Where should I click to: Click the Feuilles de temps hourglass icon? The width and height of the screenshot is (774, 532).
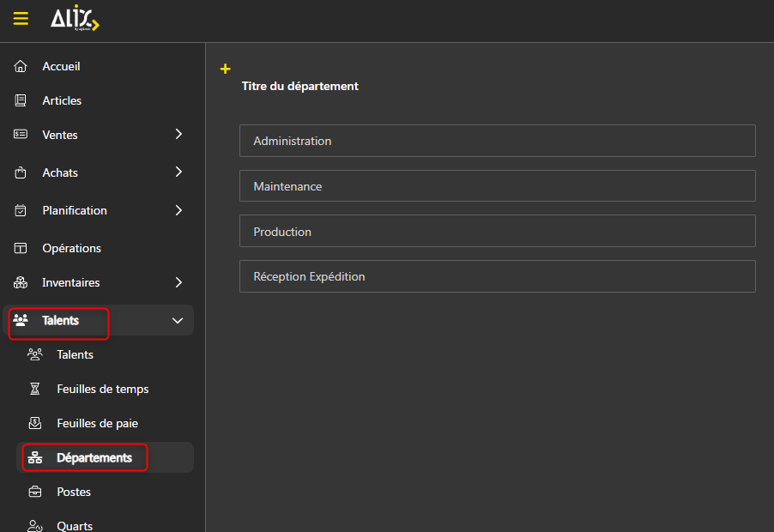point(35,390)
